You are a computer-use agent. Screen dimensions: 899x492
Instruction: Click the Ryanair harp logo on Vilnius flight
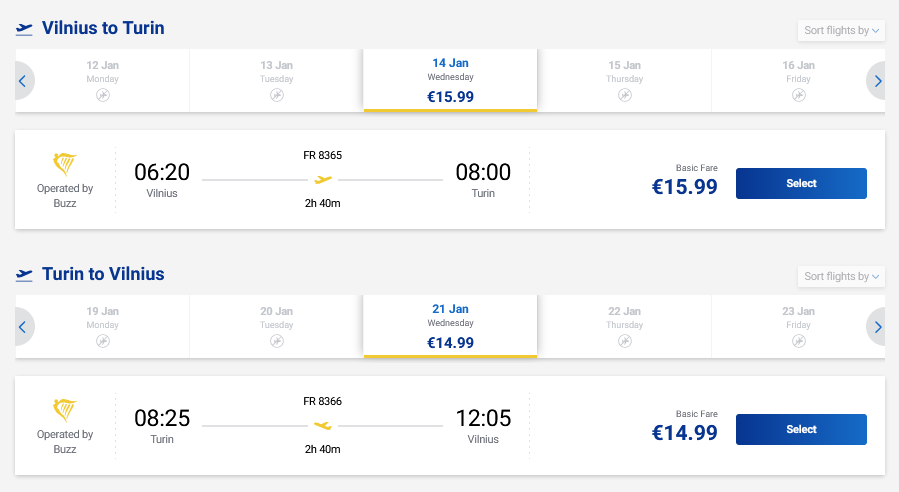click(x=65, y=164)
